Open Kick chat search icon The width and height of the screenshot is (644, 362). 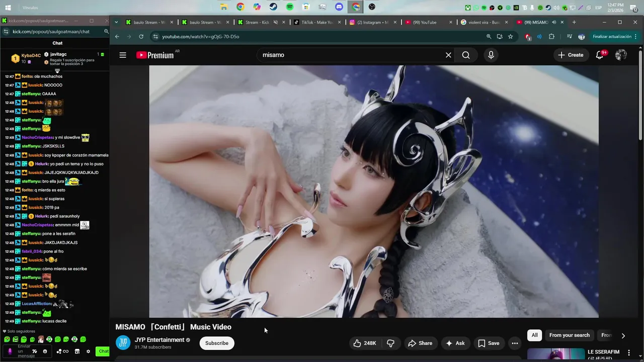pyautogui.click(x=106, y=32)
